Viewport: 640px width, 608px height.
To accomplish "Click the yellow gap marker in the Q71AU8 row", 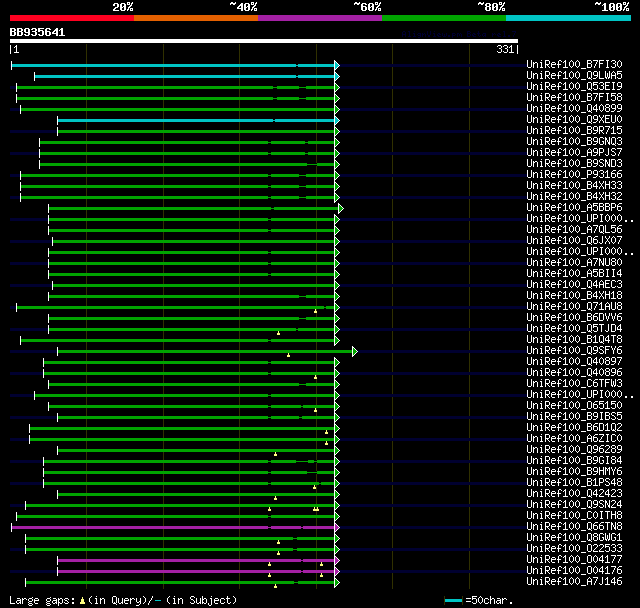I will (x=315, y=311).
